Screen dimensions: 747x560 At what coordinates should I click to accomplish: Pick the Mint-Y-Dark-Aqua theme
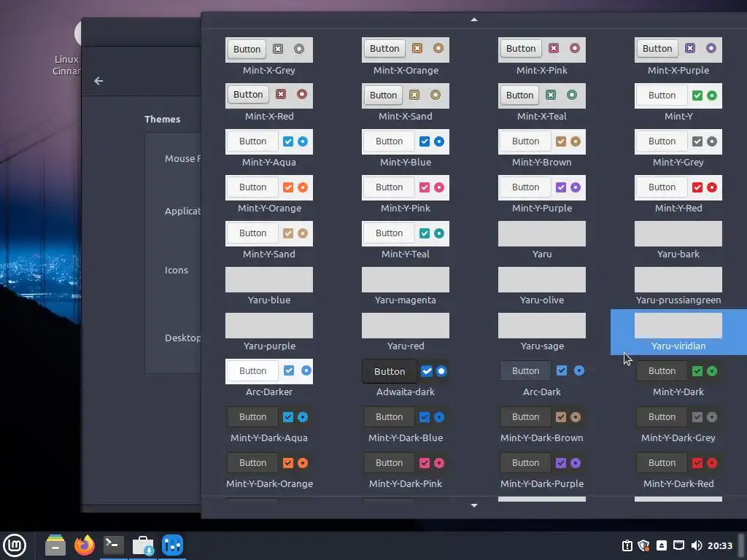tap(269, 424)
